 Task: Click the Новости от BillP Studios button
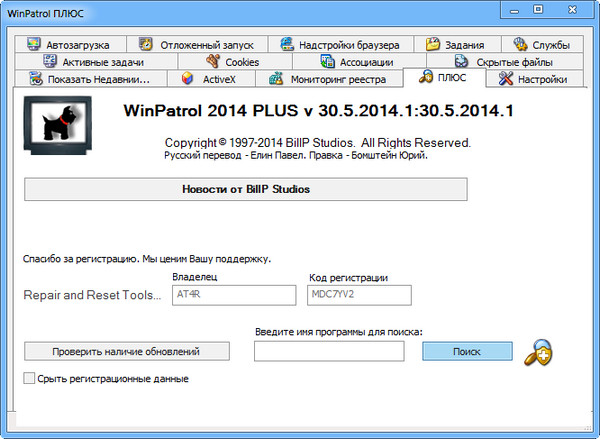coord(245,189)
